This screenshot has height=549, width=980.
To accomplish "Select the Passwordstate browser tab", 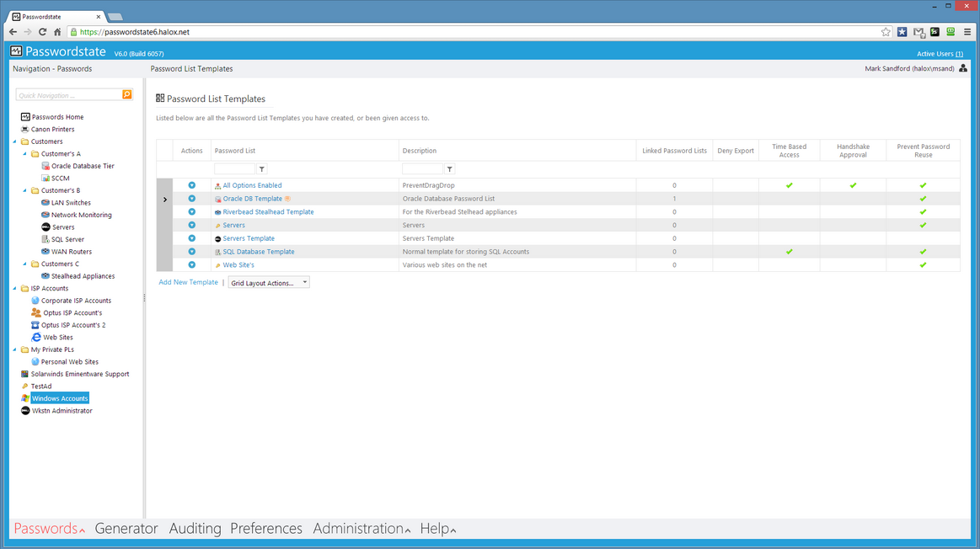I will [x=56, y=17].
